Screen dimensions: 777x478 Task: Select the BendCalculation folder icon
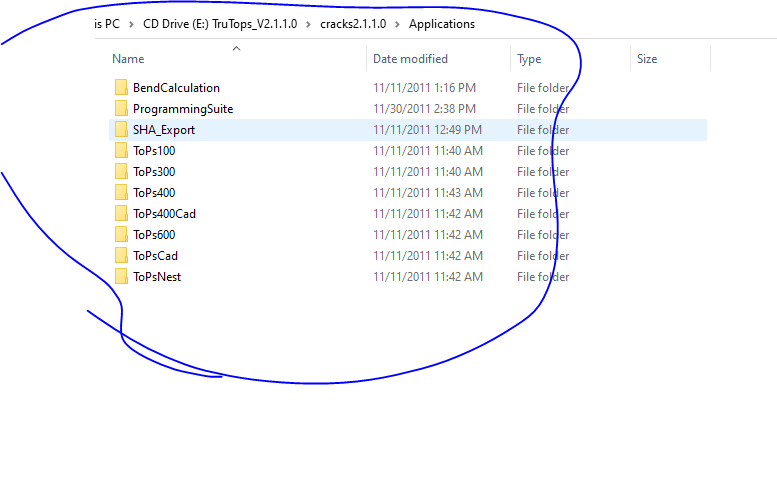(121, 87)
